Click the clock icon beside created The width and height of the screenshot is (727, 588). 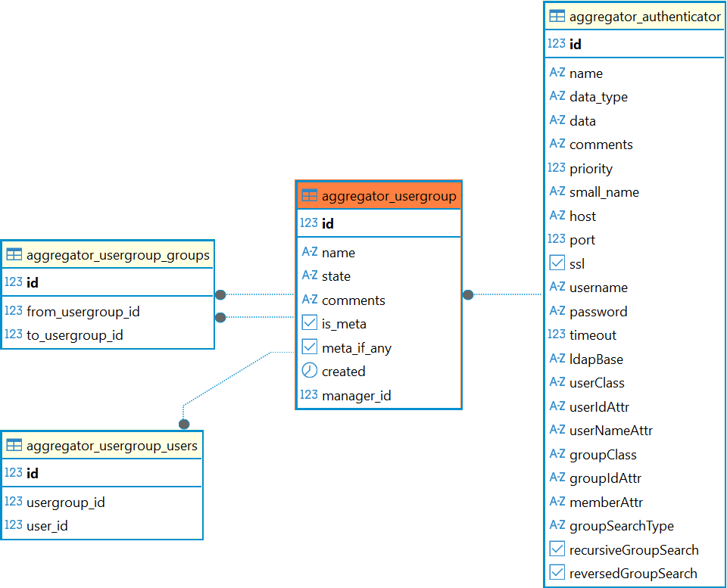click(309, 371)
